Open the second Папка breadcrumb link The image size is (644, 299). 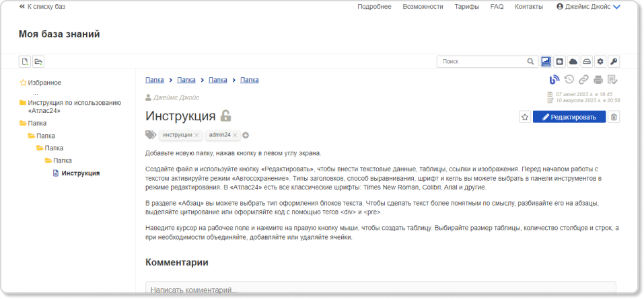(186, 80)
